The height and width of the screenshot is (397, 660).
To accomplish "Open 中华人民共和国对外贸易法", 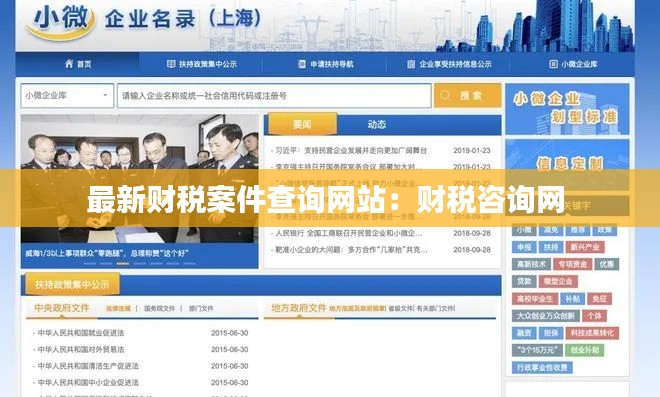I will (x=80, y=349).
